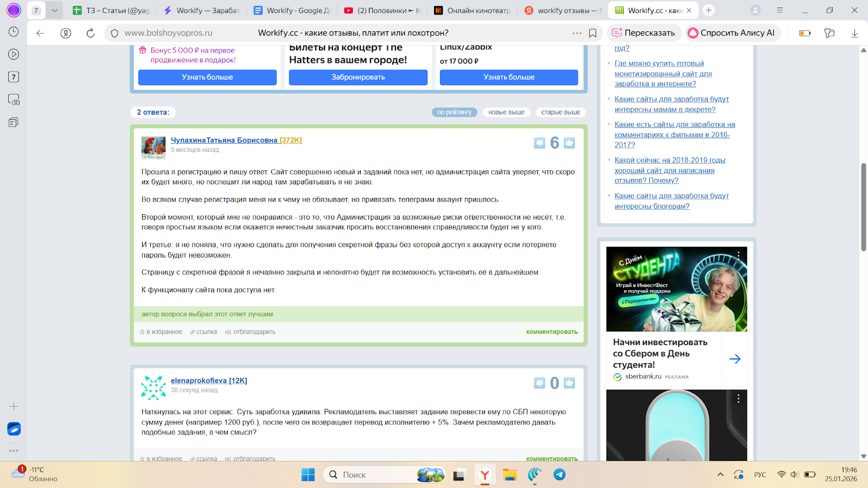The image size is (868, 488).
Task: Click the page reload icon
Action: 91,33
